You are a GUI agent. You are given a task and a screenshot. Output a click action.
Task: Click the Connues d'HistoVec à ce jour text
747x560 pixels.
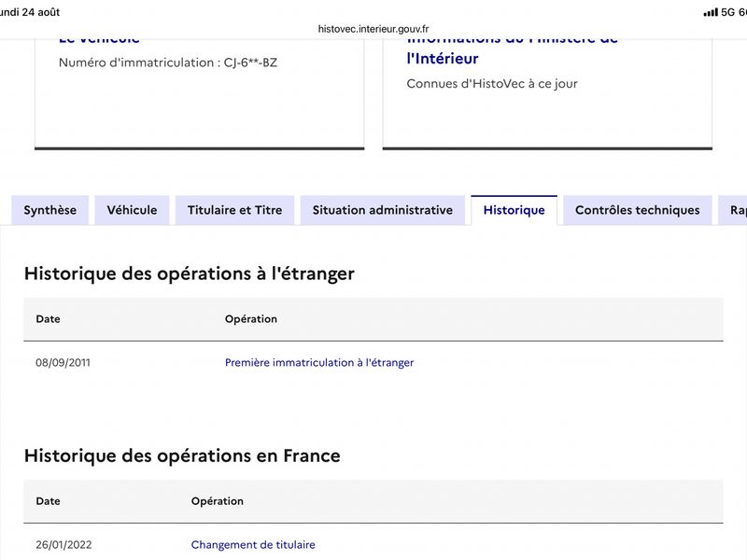[492, 84]
